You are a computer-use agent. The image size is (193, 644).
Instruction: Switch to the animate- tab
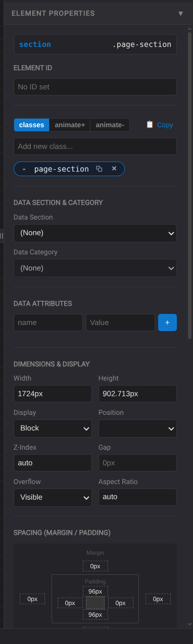[110, 125]
